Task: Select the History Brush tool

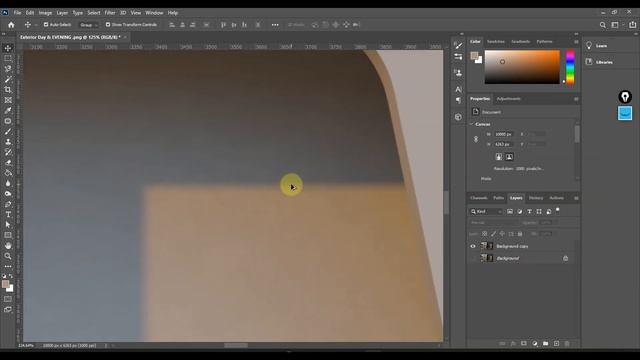Action: 8,152
